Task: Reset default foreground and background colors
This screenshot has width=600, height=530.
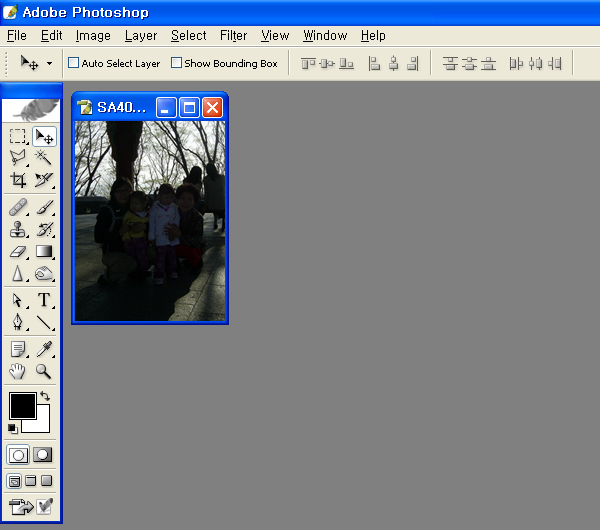Action: point(13,429)
